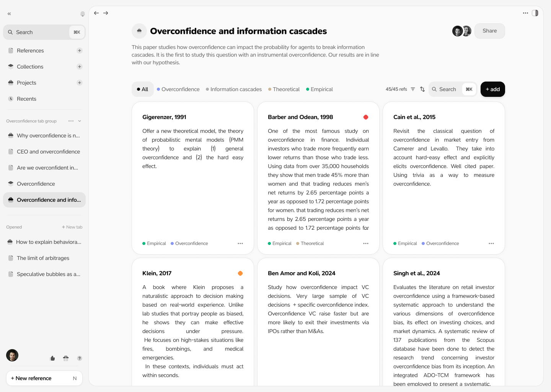551x392 pixels.
Task: Toggle the Theoretical filter pill
Action: (284, 89)
